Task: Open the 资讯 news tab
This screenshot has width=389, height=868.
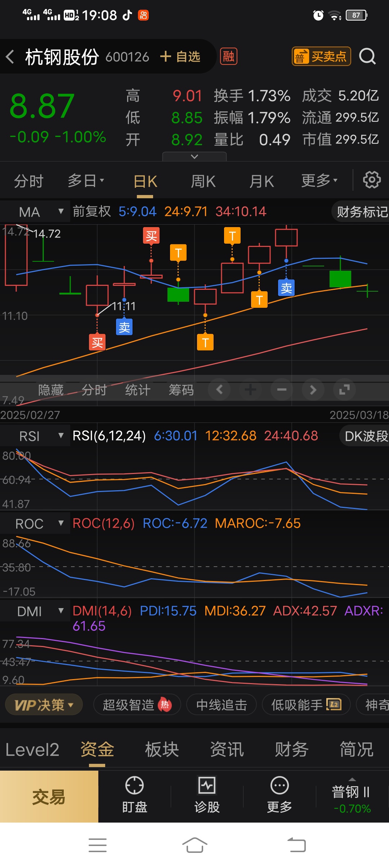Action: [x=227, y=750]
